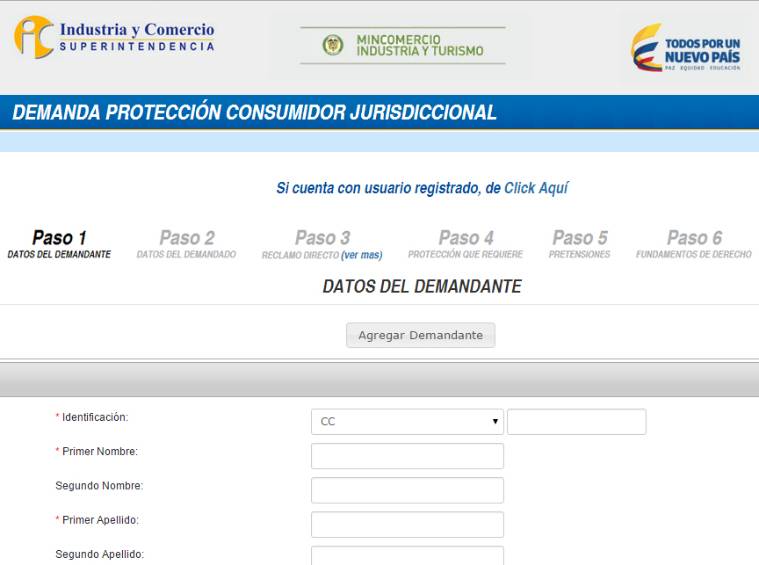
Task: Click the Primer Nombre text field
Action: click(407, 456)
